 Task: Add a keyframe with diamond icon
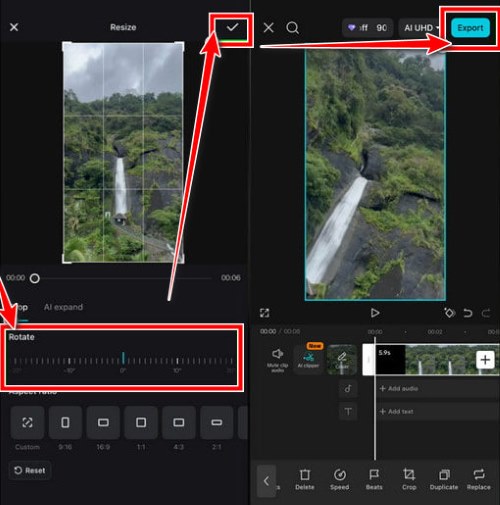449,313
